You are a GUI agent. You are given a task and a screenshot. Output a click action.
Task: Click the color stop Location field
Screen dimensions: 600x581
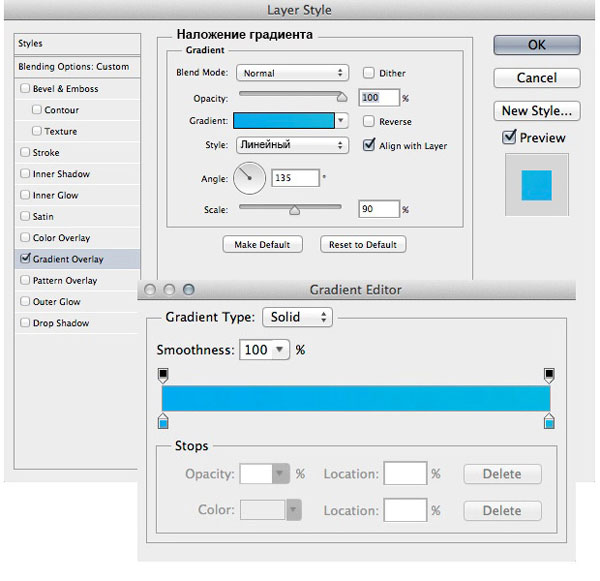pyautogui.click(x=405, y=510)
